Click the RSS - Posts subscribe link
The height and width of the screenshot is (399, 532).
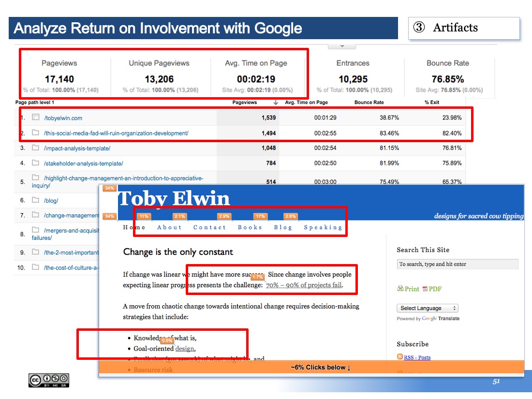point(417,357)
